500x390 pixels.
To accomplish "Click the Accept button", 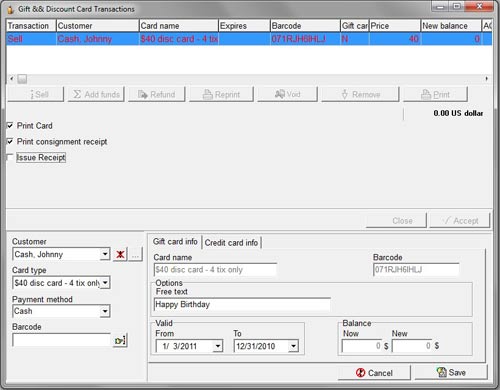I will [x=460, y=221].
